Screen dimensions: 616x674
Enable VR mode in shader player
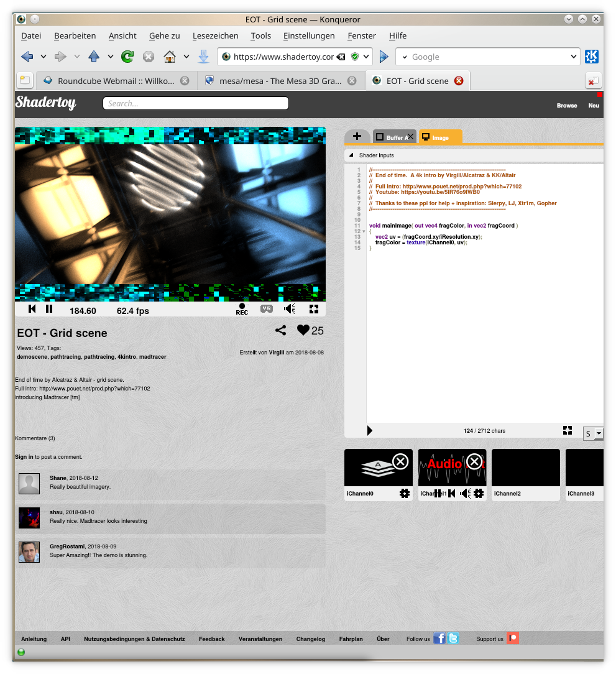pos(267,308)
